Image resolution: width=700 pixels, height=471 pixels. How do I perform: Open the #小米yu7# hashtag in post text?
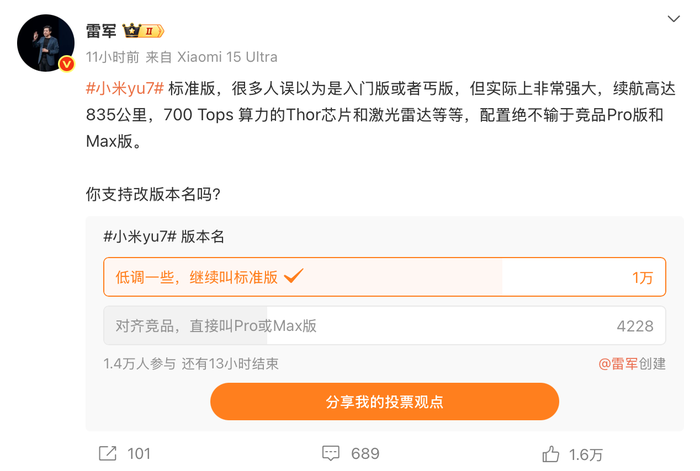(x=124, y=88)
